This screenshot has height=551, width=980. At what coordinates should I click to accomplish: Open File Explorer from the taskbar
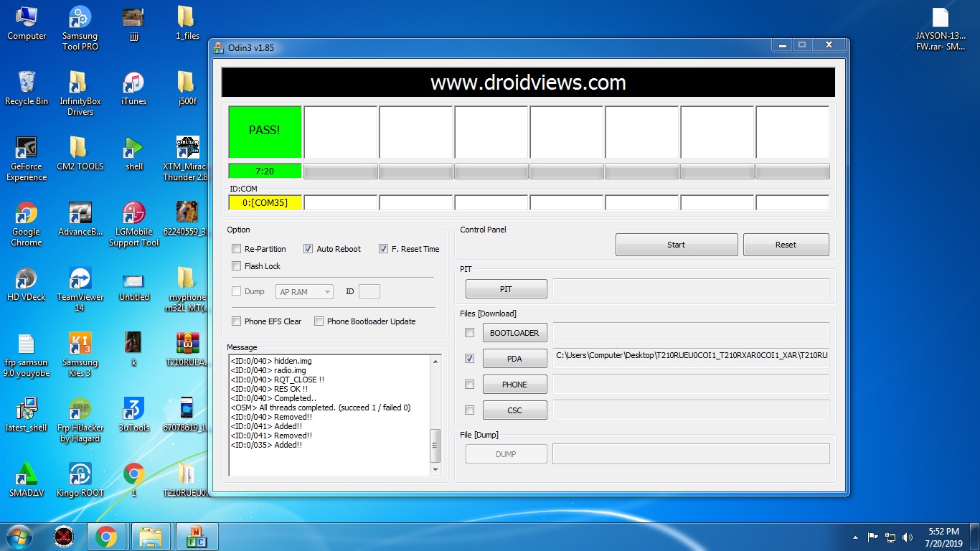(x=151, y=537)
